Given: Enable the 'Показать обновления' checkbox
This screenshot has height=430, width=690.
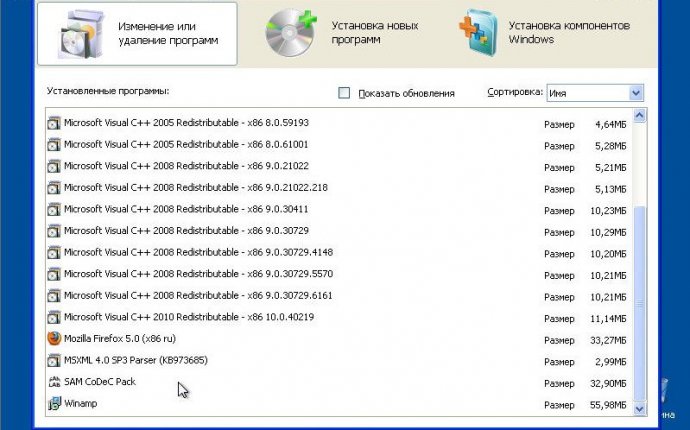Looking at the screenshot, I should pyautogui.click(x=344, y=93).
